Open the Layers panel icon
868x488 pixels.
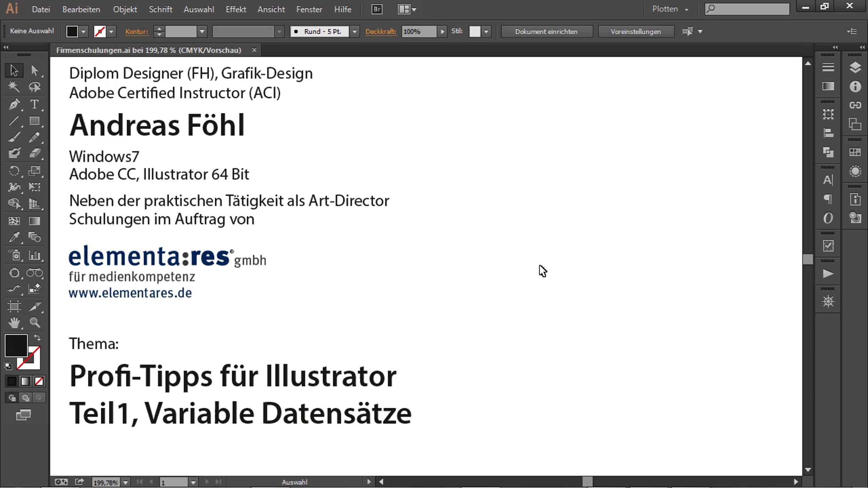coord(855,67)
